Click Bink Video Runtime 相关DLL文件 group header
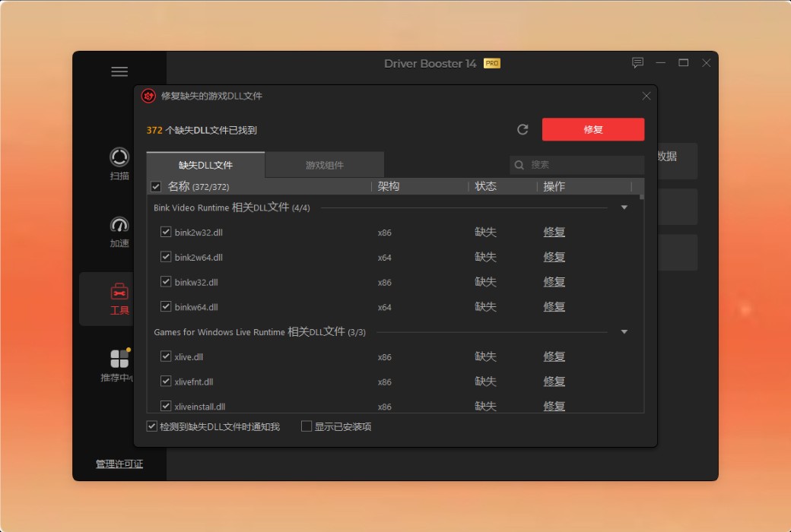791x532 pixels. [x=231, y=207]
